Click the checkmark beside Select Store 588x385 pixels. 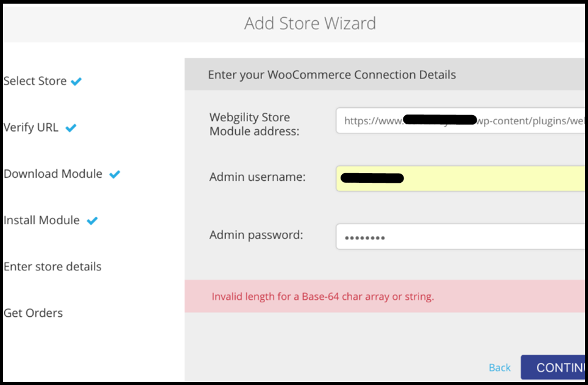pos(76,82)
